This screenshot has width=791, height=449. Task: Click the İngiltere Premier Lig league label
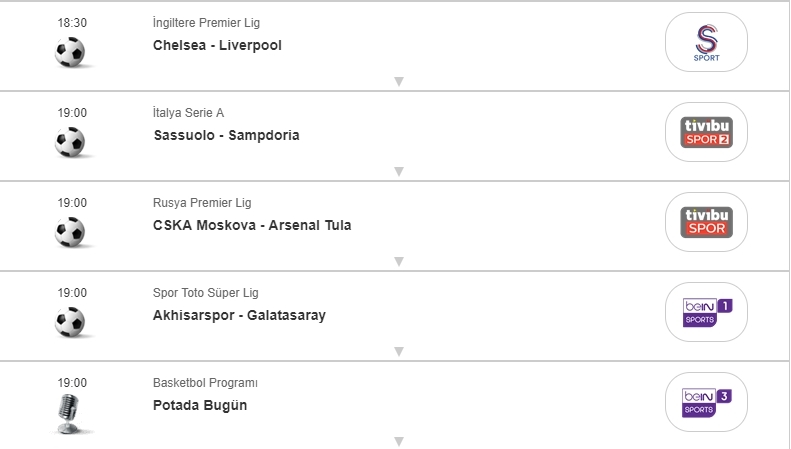click(x=206, y=23)
